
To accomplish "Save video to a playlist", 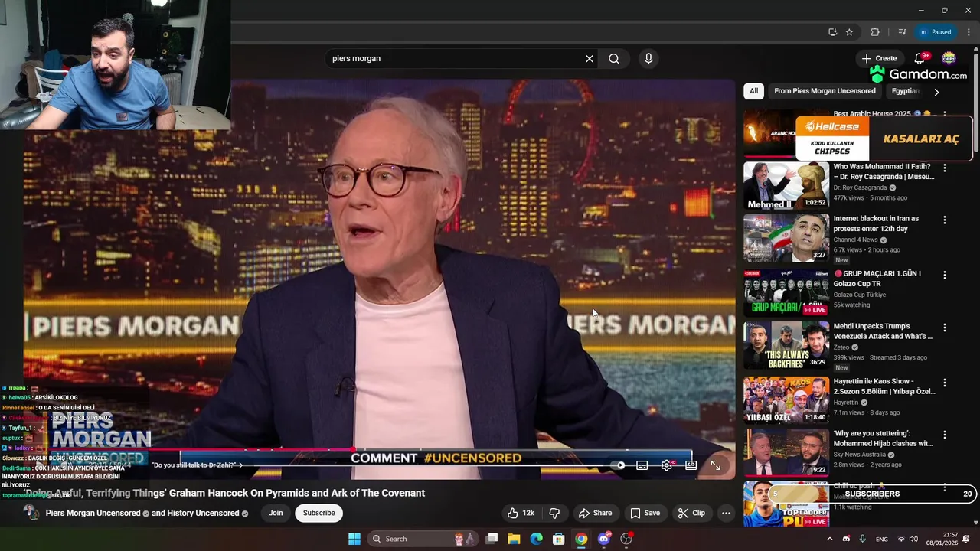I will [x=645, y=514].
